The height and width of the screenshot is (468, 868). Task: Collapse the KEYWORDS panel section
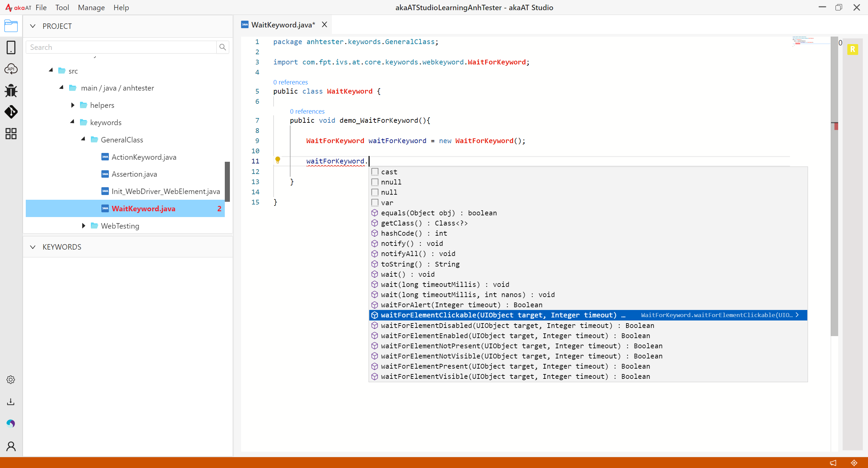pyautogui.click(x=33, y=247)
